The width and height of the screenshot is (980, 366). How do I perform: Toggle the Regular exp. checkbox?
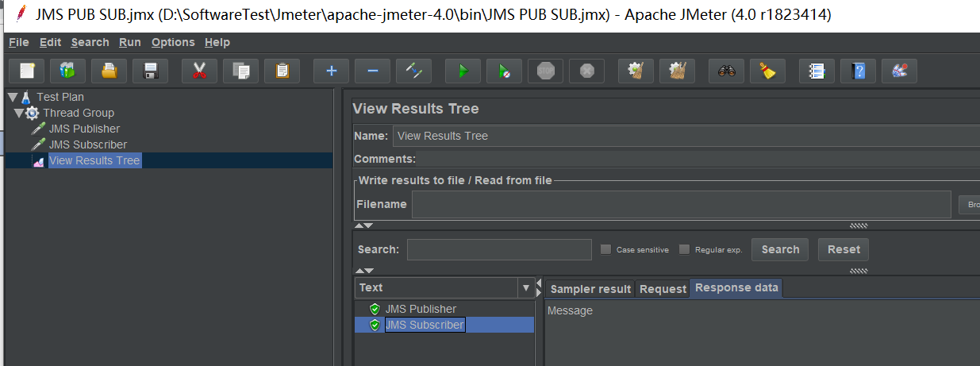pos(684,249)
